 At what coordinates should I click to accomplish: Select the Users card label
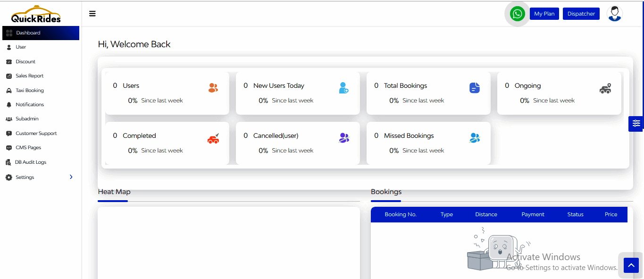(131, 86)
